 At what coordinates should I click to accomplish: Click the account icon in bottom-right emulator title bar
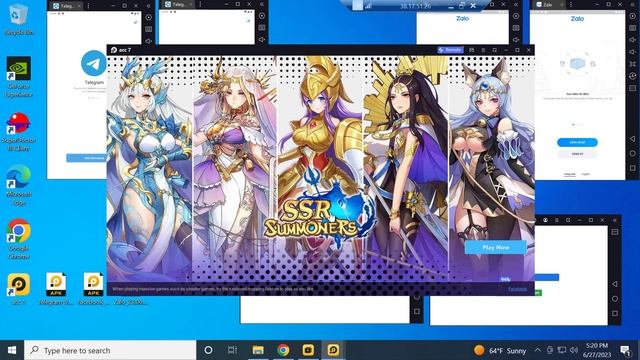pyautogui.click(x=545, y=220)
